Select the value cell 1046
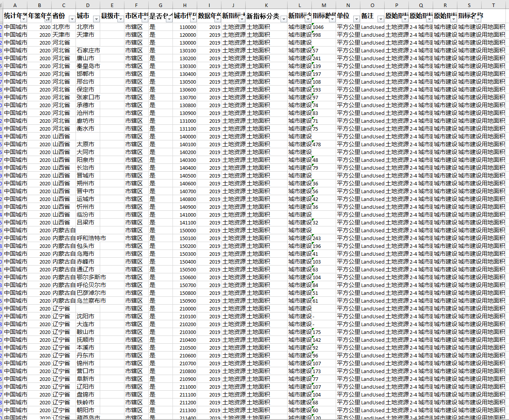 point(324,27)
